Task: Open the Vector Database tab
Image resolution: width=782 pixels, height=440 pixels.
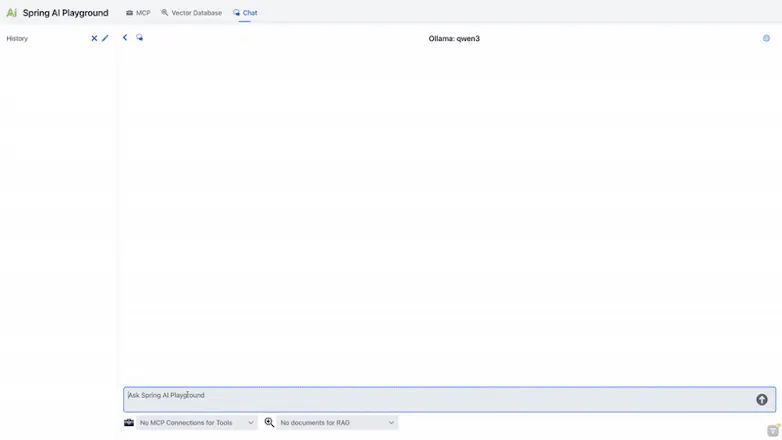Action: 192,13
